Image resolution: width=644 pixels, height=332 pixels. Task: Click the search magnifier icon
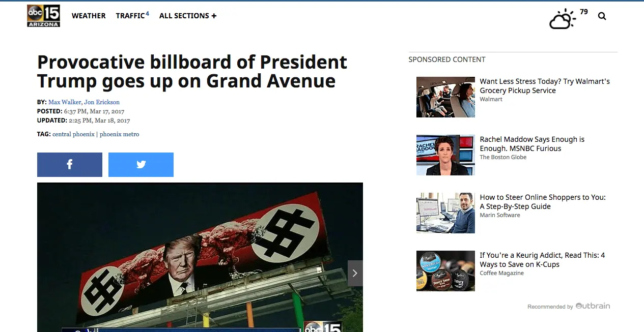click(x=602, y=16)
